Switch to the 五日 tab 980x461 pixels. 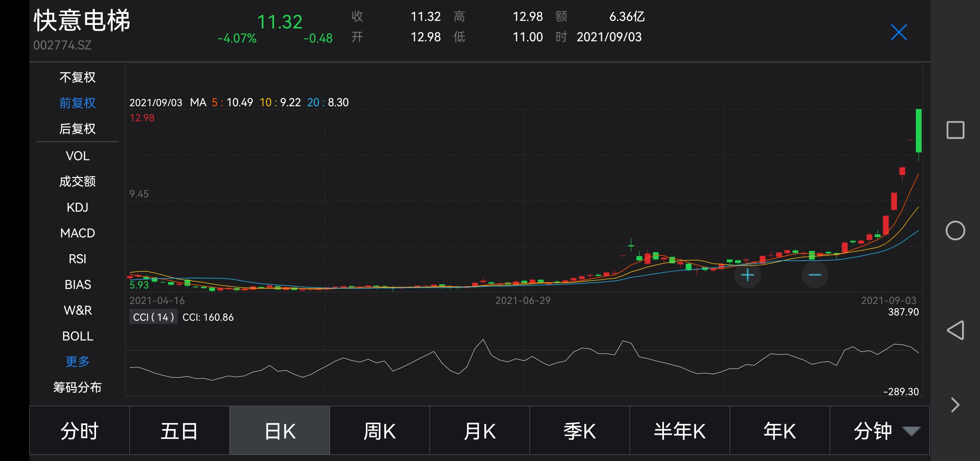180,431
